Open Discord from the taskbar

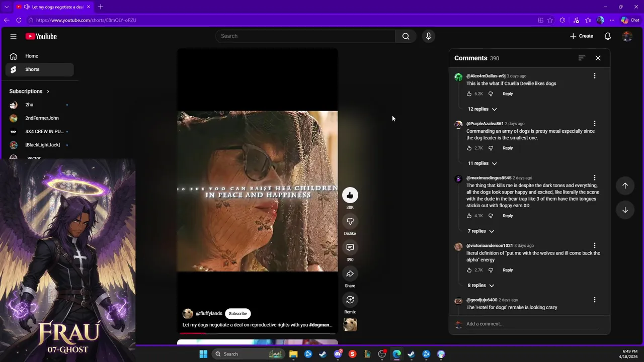[x=338, y=354]
